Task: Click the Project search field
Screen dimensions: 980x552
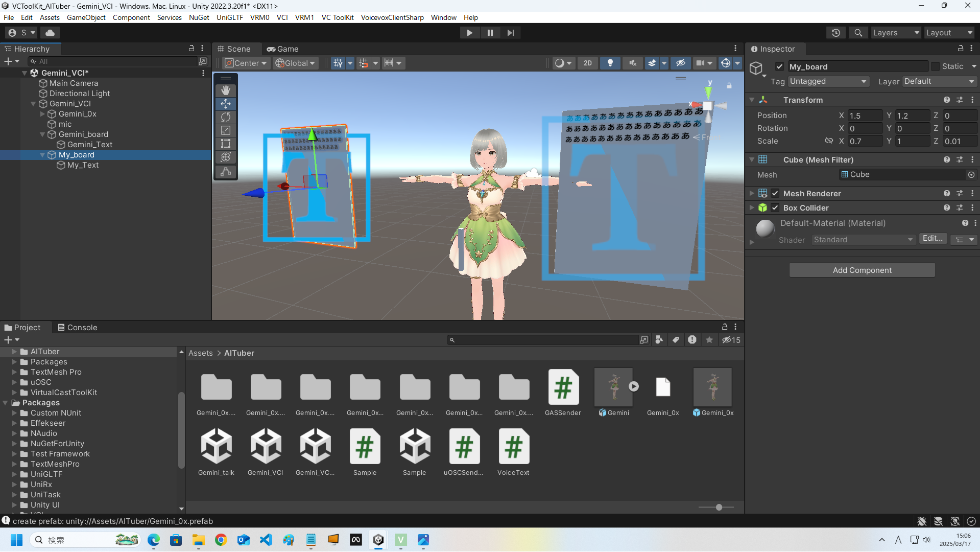Action: tap(543, 340)
